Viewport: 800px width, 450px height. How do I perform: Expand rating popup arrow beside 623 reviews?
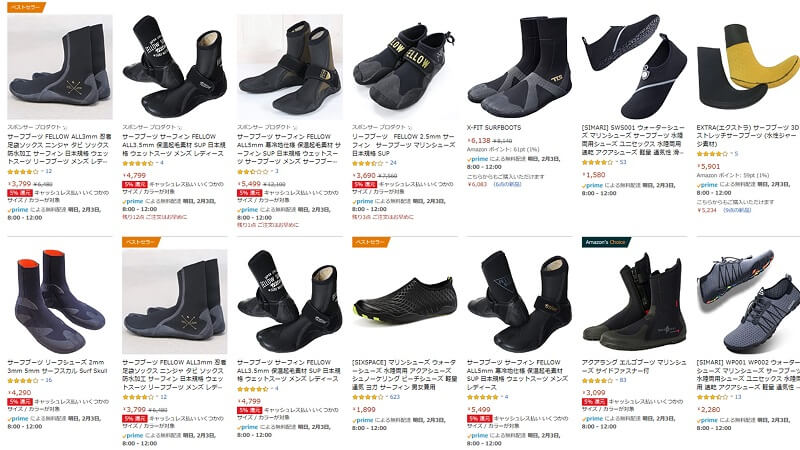[x=387, y=397]
